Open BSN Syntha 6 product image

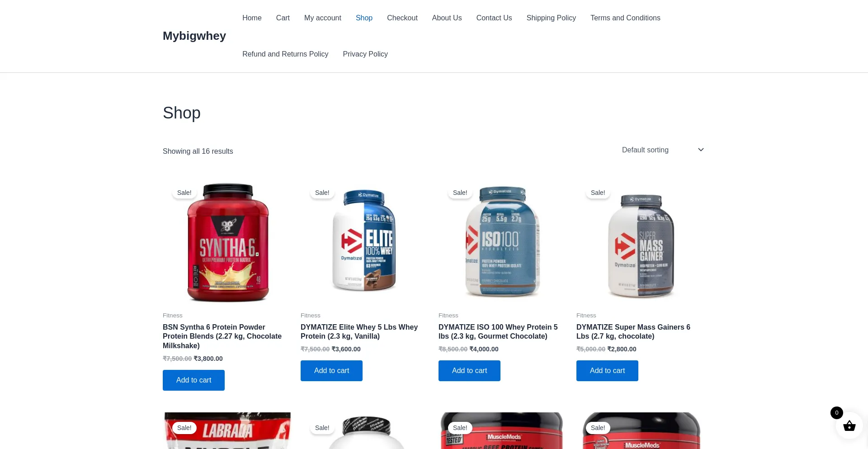click(228, 242)
